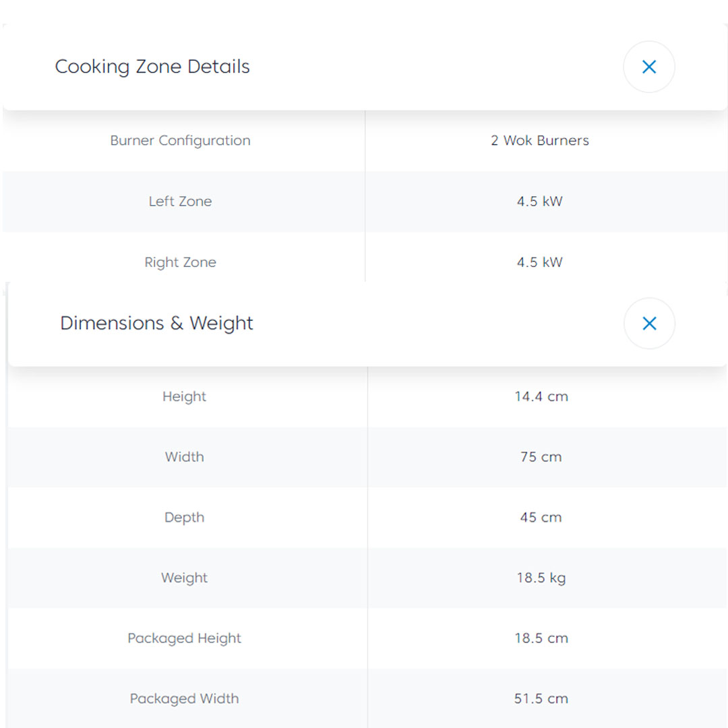Click the 51.5 cm packaged width value
This screenshot has height=728, width=728.
pyautogui.click(x=541, y=699)
